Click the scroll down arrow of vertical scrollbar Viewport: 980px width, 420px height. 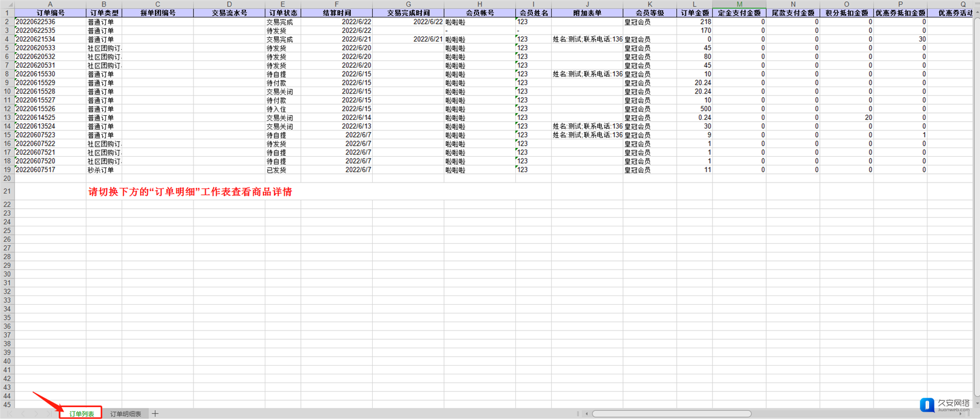click(x=976, y=404)
